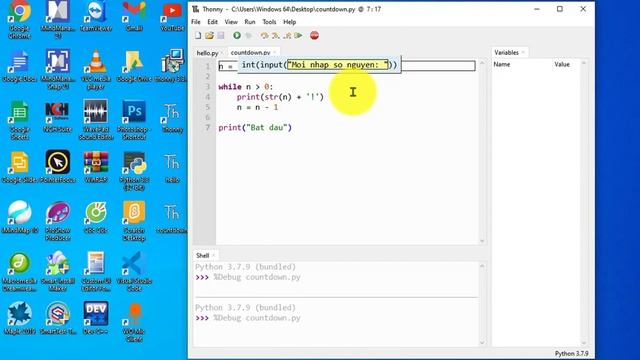Select the Google Slides desktop icon
Image resolution: width=640 pixels, height=360 pixels.
20,167
